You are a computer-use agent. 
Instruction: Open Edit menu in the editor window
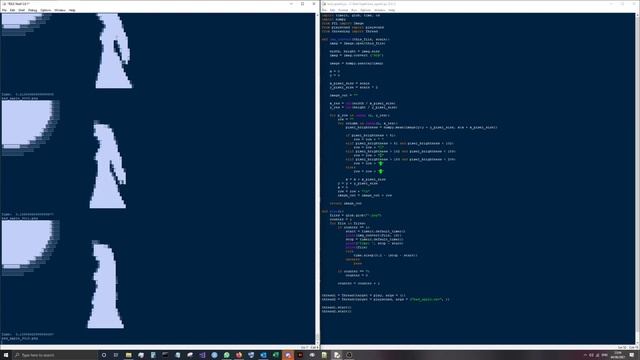[x=333, y=10]
